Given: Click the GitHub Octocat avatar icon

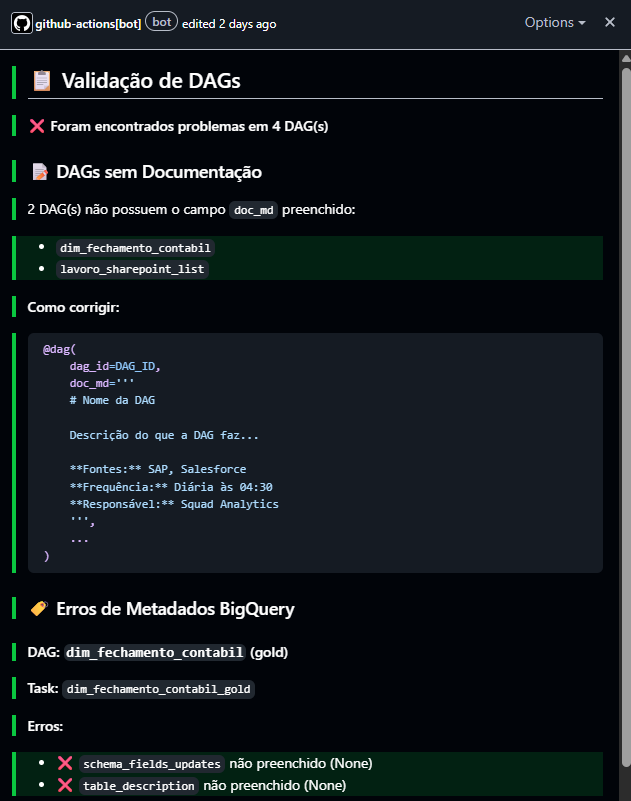Looking at the screenshot, I should [x=22, y=23].
